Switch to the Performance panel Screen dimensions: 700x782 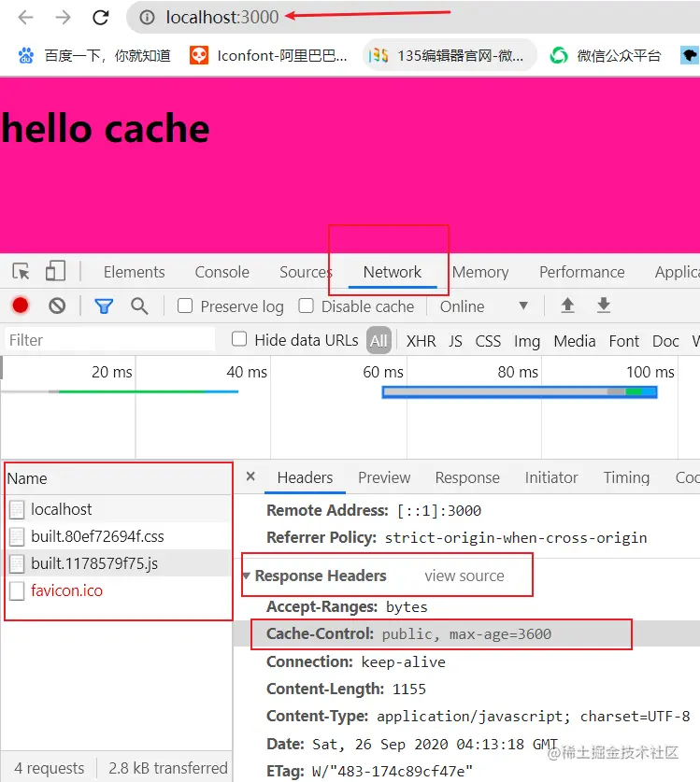coord(581,272)
